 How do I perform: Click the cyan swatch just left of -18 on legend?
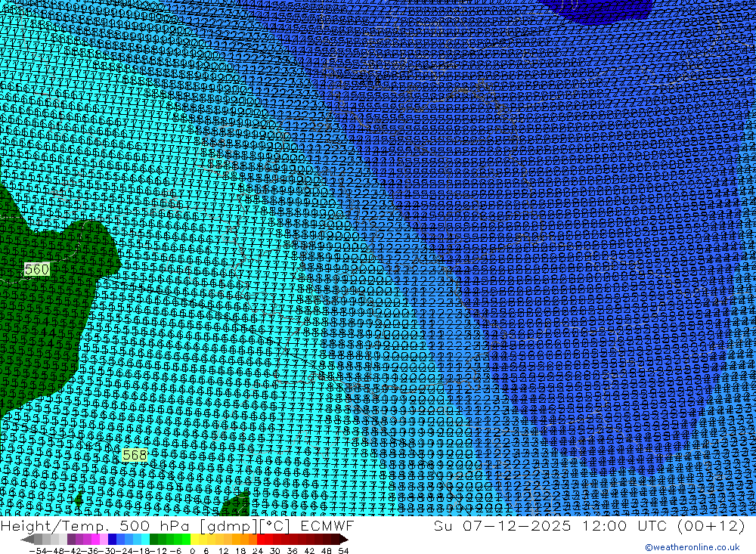[x=145, y=539]
